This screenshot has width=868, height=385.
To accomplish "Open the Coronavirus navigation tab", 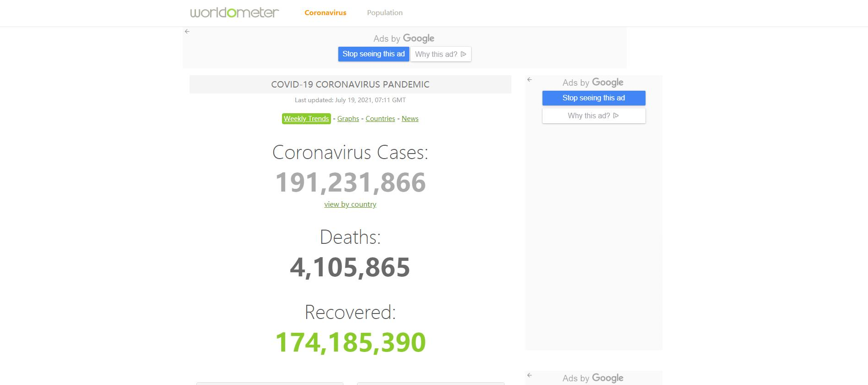I will click(x=325, y=13).
